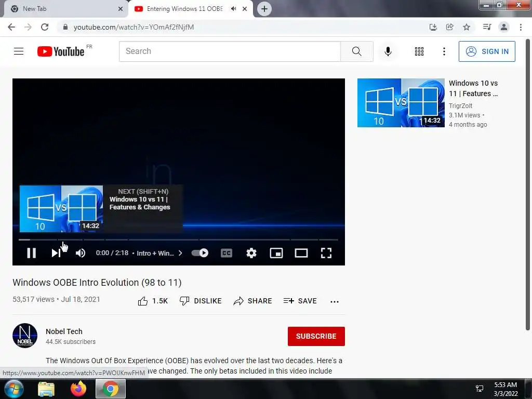Close the New Tab tab

tap(121, 9)
